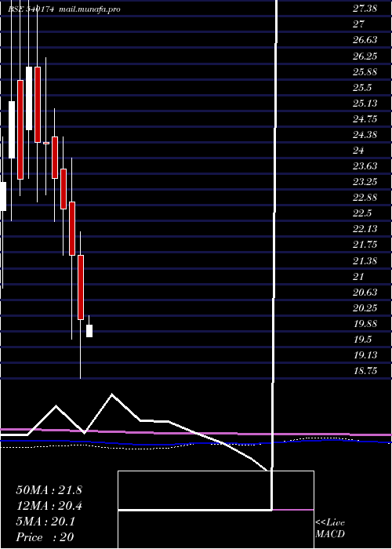Screen dimensions: 392x549
Task: Click the 22.88 price axis label
Action: click(x=365, y=198)
